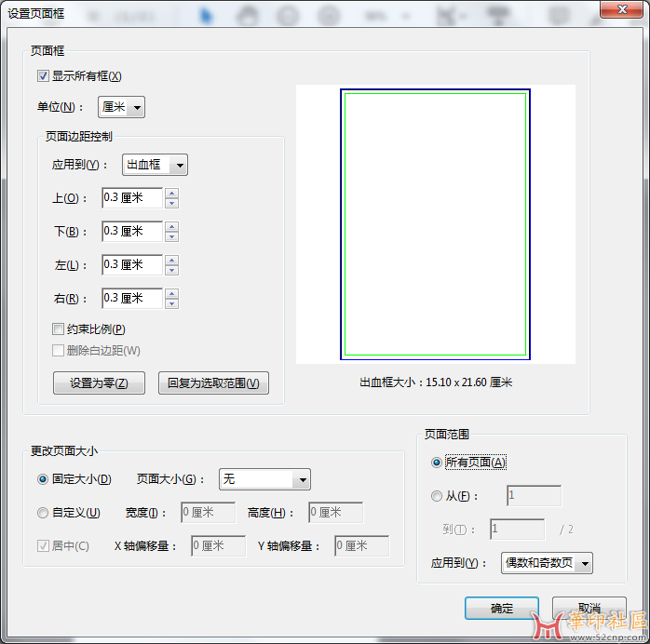Click the page box preview thumbnail
Image resolution: width=650 pixels, height=644 pixels.
tap(435, 224)
